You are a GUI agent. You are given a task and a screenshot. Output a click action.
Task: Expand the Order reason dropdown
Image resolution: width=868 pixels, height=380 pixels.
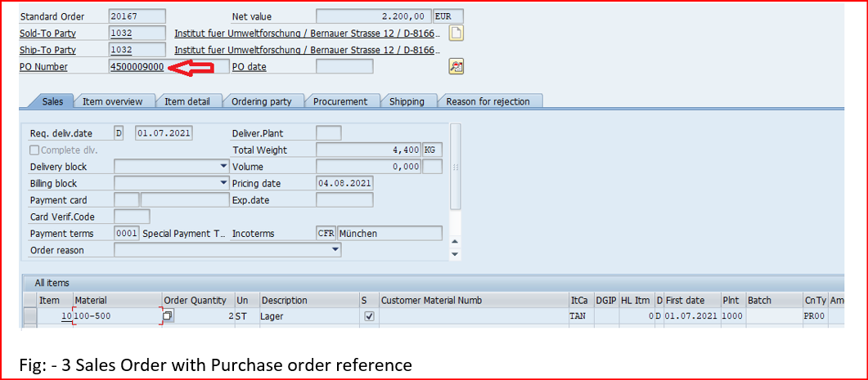[x=335, y=251]
